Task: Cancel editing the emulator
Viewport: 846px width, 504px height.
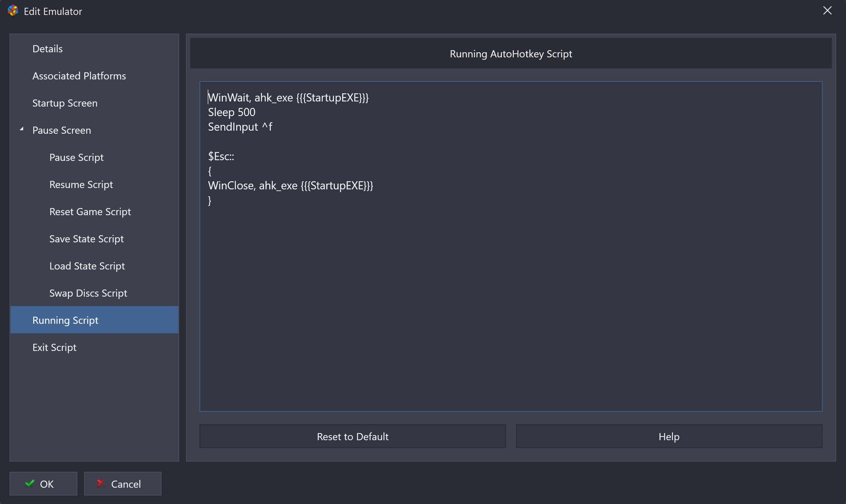Action: (123, 484)
